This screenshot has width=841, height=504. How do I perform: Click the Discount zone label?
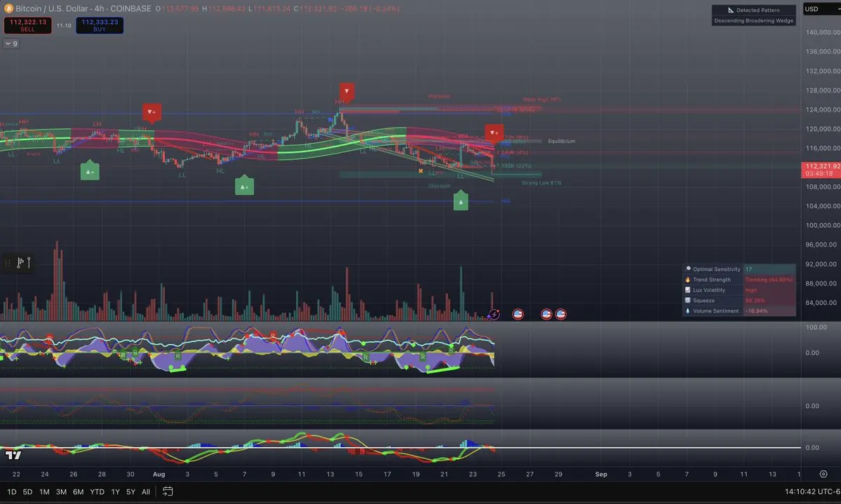click(439, 186)
